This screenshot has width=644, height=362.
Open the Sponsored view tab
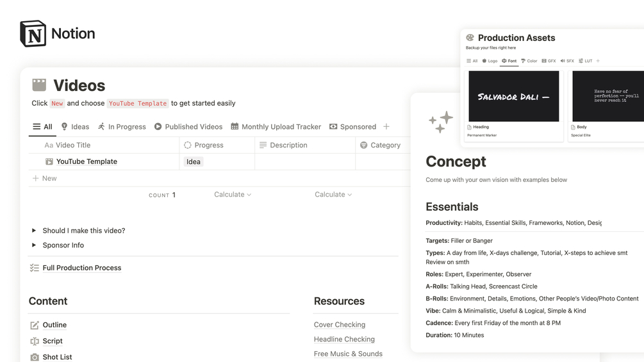353,127
